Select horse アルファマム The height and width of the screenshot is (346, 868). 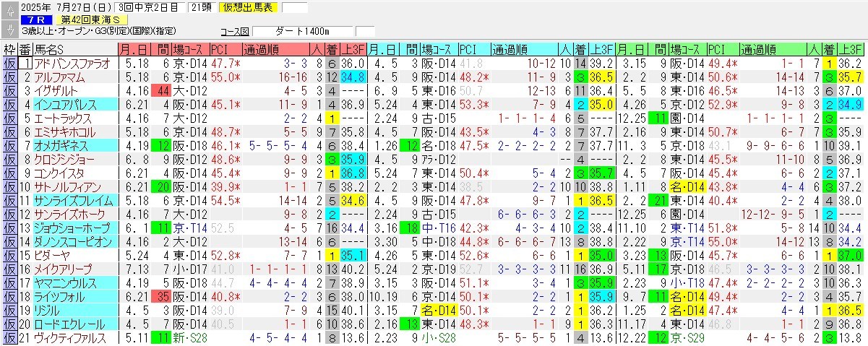(74, 77)
